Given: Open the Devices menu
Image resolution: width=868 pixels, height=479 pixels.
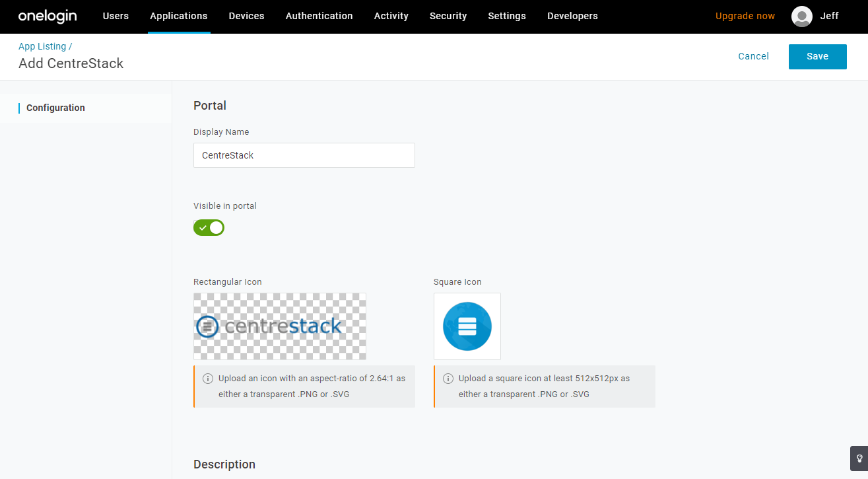Looking at the screenshot, I should [246, 16].
